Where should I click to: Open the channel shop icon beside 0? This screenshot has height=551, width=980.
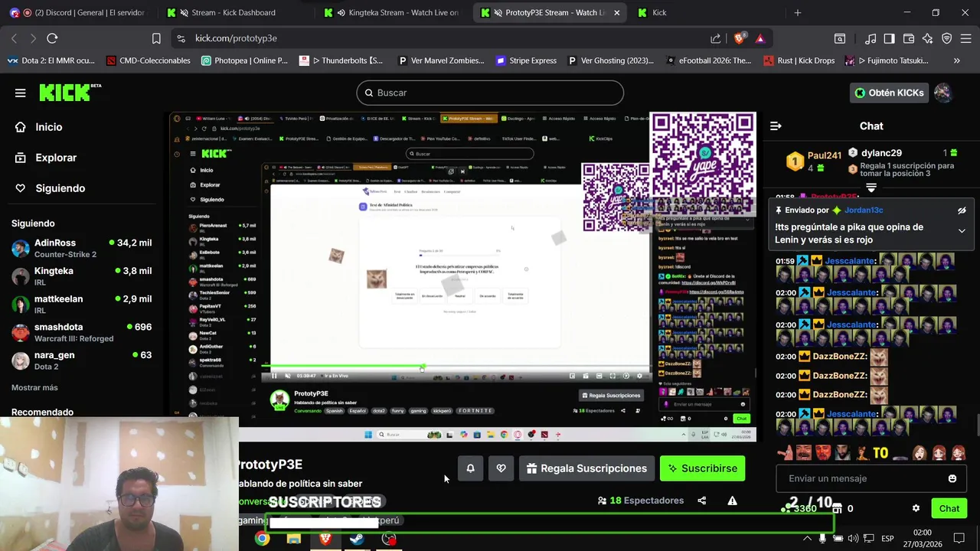(x=837, y=508)
